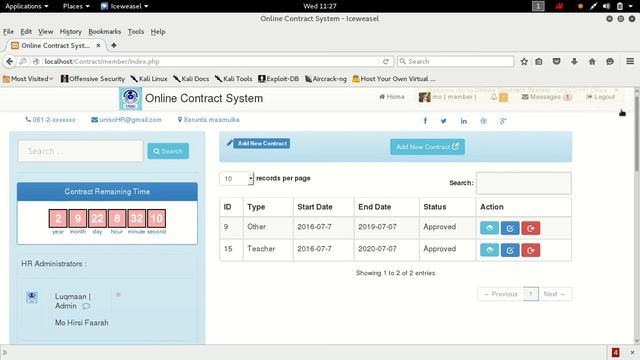Open the Edit menu
640x360 pixels.
pos(26,31)
